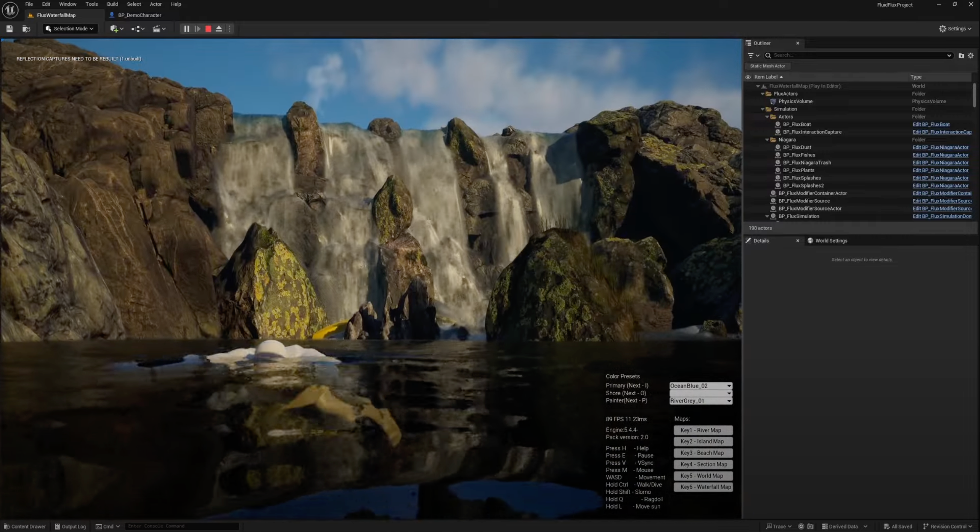The image size is (980, 532).
Task: Open the Output Log
Action: 70,526
